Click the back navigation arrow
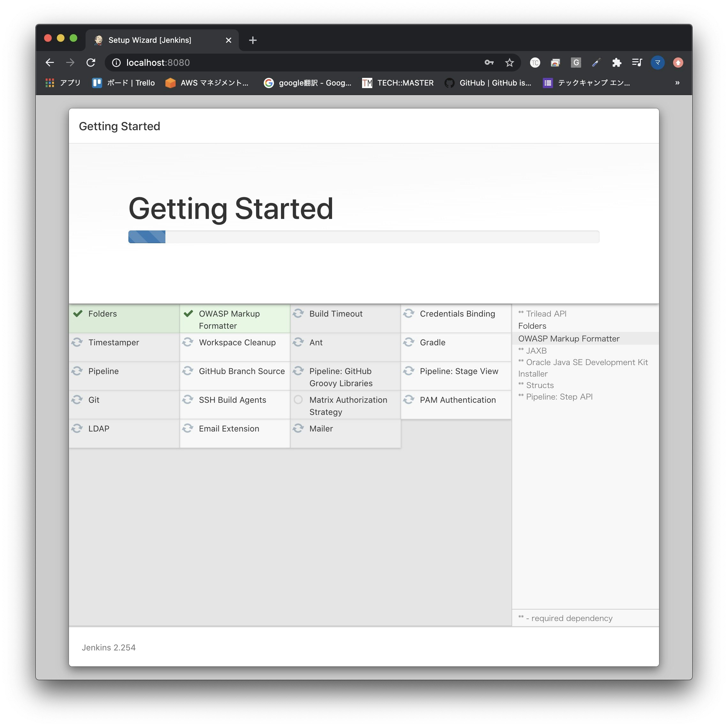Screen dimensions: 728x727 (x=50, y=63)
